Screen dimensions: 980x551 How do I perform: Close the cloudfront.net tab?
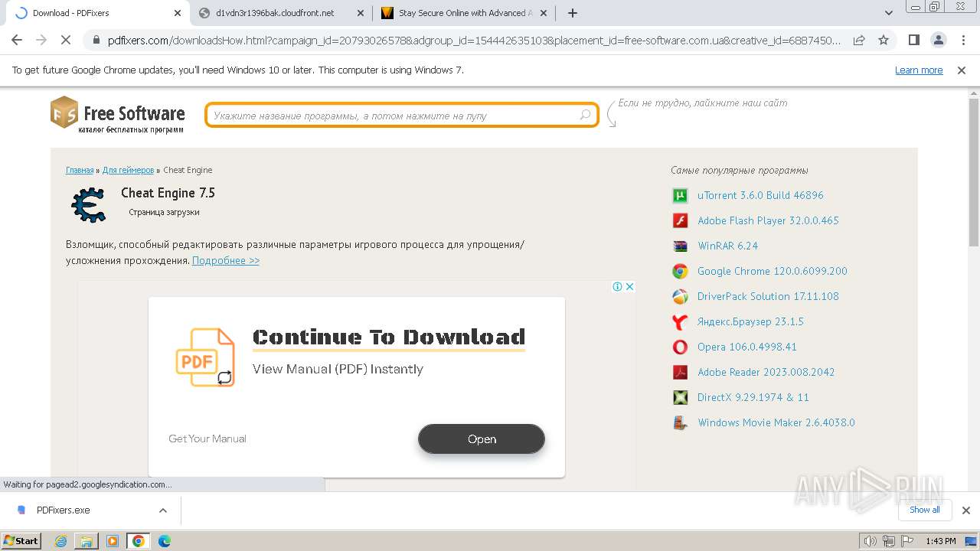pyautogui.click(x=360, y=13)
